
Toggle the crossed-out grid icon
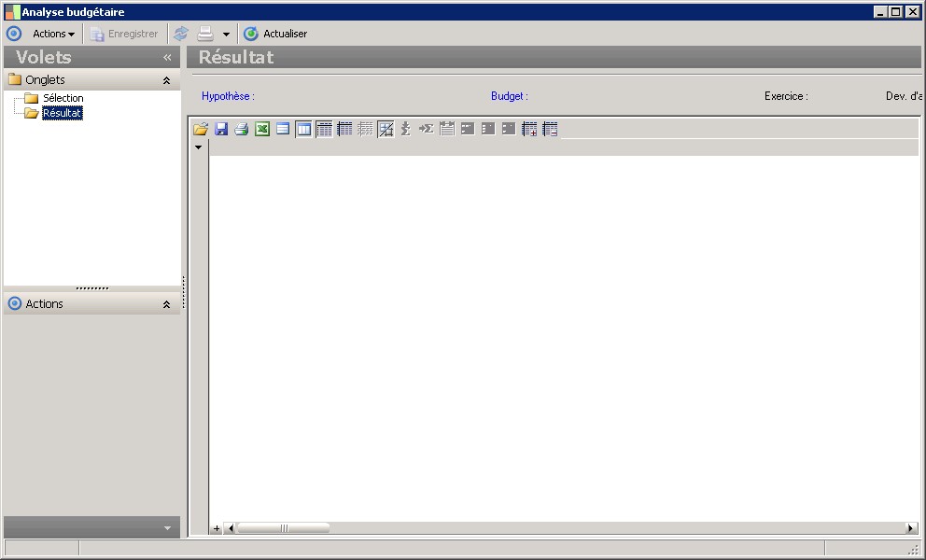click(386, 129)
